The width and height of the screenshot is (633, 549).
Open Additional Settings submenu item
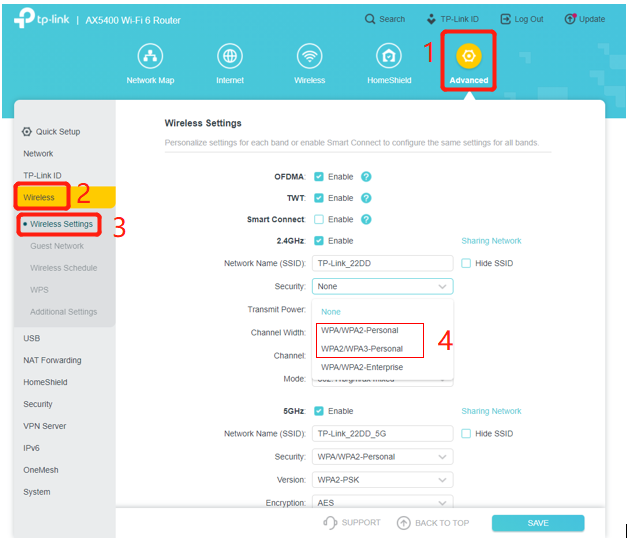pyautogui.click(x=63, y=312)
